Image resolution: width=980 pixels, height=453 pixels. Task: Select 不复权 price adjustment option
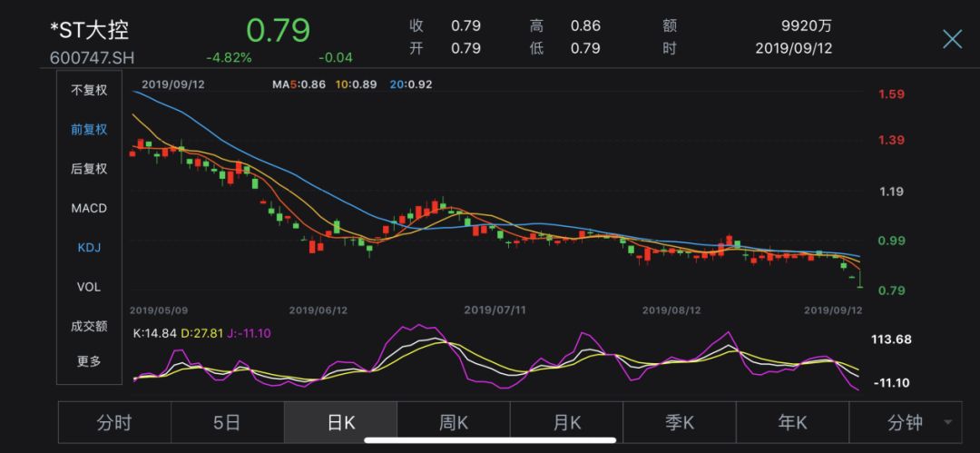pyautogui.click(x=89, y=90)
